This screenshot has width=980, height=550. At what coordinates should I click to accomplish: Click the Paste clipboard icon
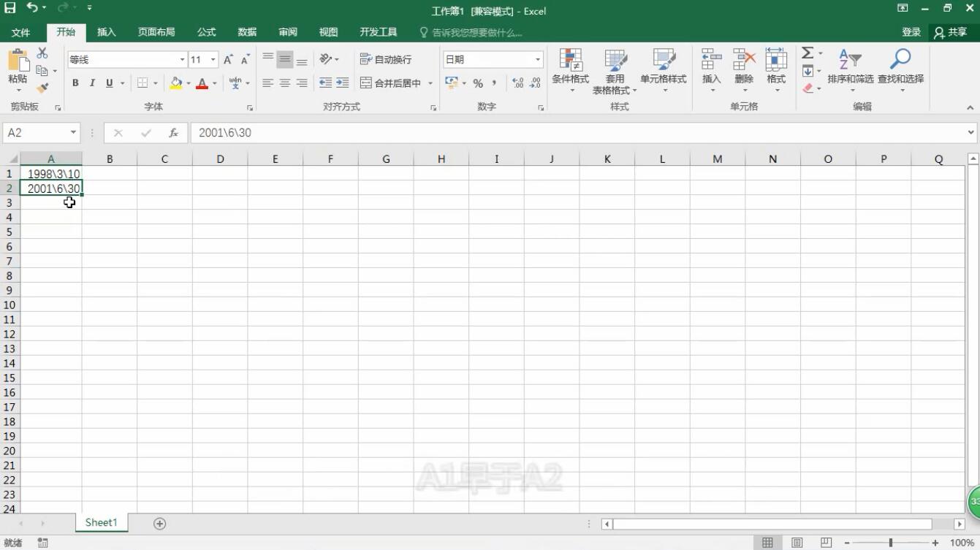point(18,61)
